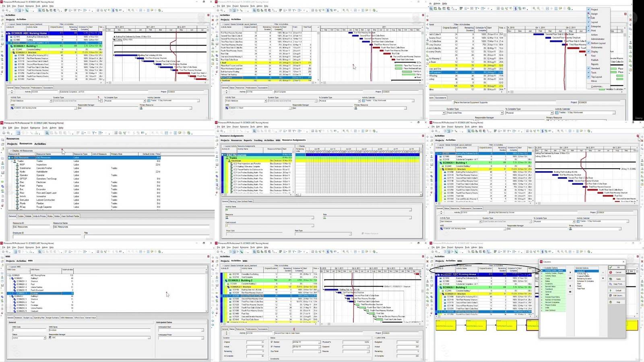Screen dimensions: 644x362
Task: Open the User Defined Fields tab in Resources details
Action: [70, 216]
